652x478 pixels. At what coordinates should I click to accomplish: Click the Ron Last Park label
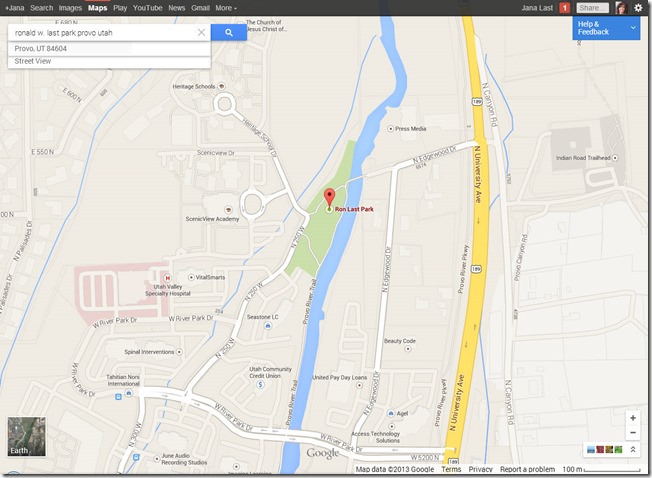coord(354,209)
